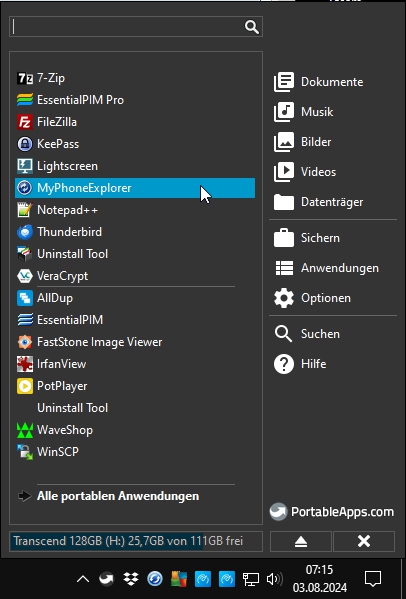This screenshot has height=599, width=406.
Task: Launch the 7-Zip app icon
Action: tap(25, 78)
